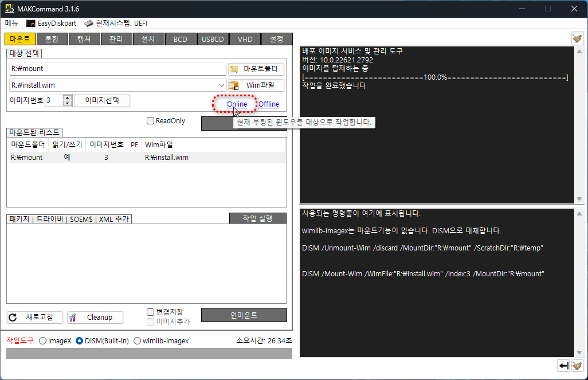This screenshot has width=588, height=380.
Task: Click the 마운트폴더 folder browse button
Action: coord(256,69)
